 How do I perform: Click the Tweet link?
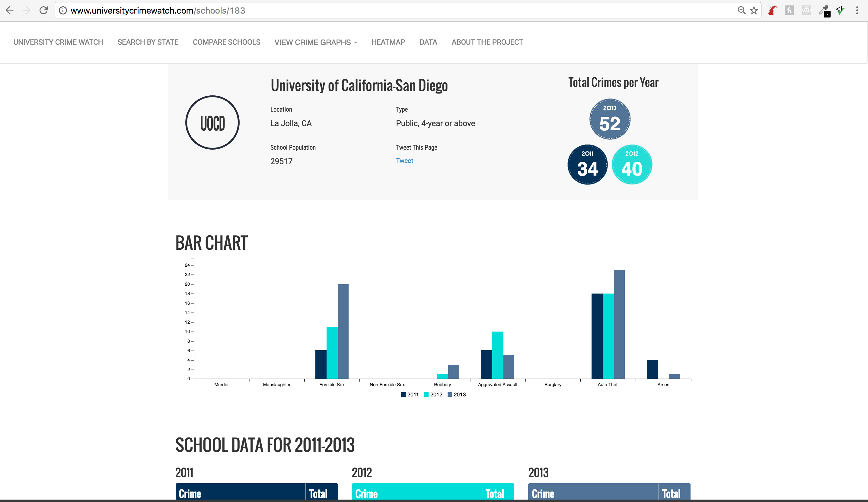click(x=404, y=160)
